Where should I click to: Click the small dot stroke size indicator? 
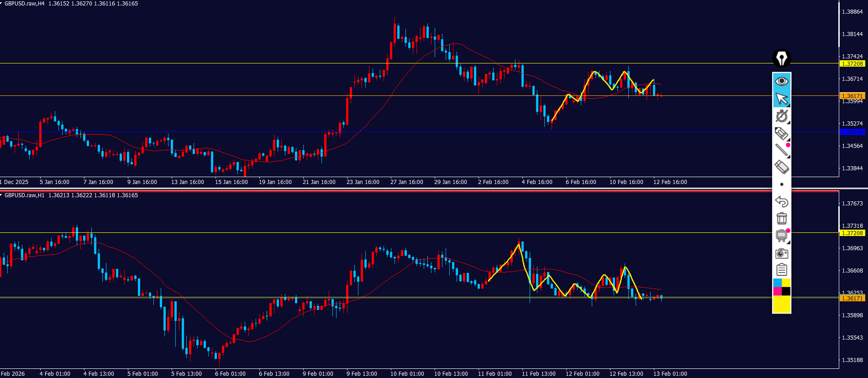(782, 184)
